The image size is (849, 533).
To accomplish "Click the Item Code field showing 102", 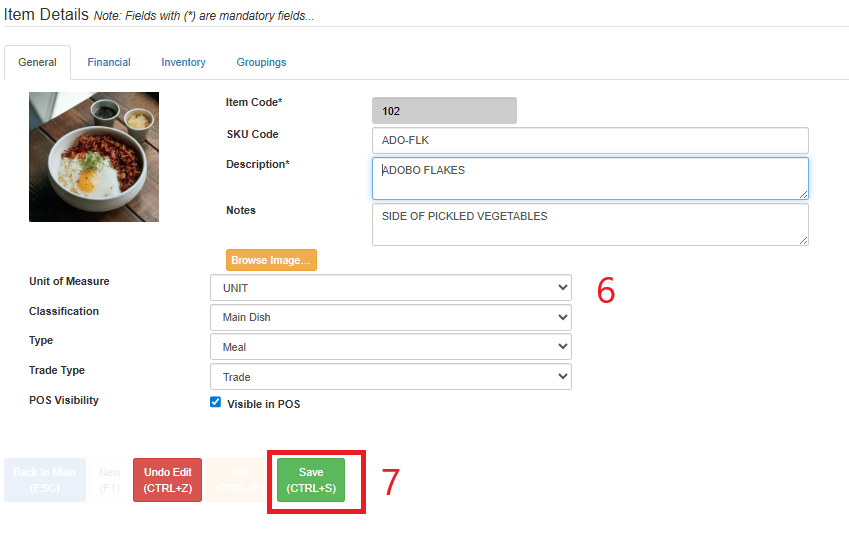I will coord(444,111).
